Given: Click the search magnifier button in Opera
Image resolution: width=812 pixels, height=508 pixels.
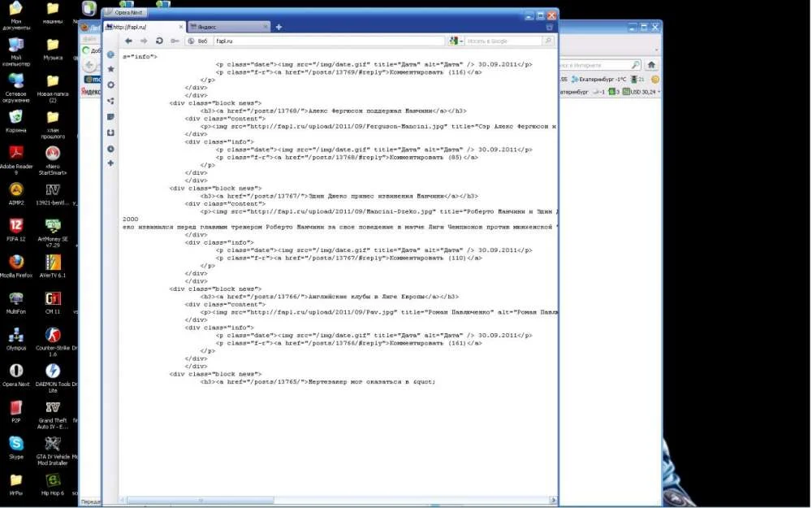Looking at the screenshot, I should click(x=548, y=41).
